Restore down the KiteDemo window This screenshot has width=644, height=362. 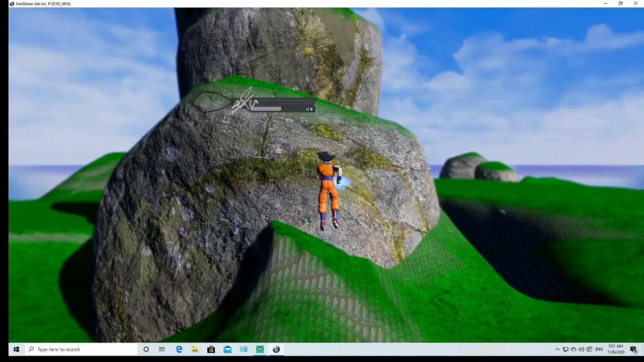coord(620,4)
